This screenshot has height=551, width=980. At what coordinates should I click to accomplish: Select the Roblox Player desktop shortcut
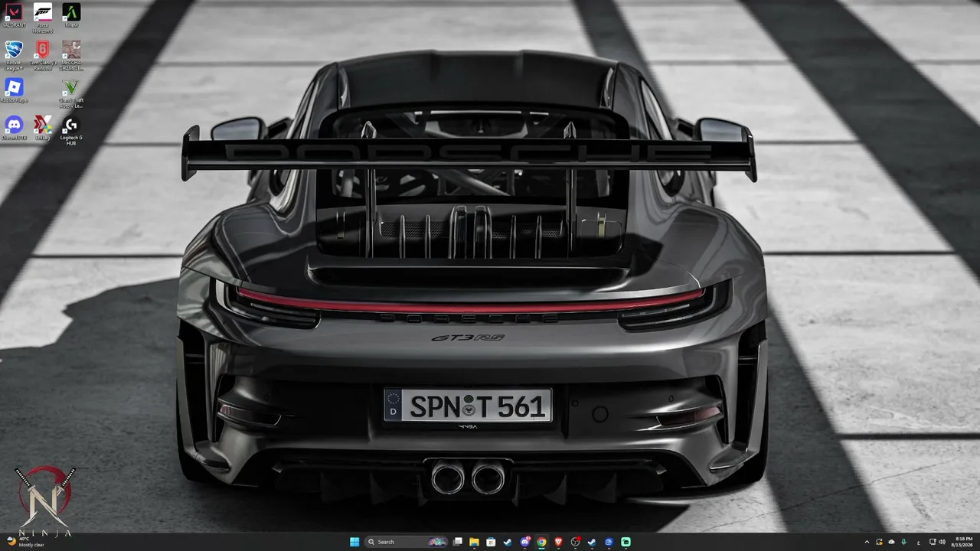14,90
